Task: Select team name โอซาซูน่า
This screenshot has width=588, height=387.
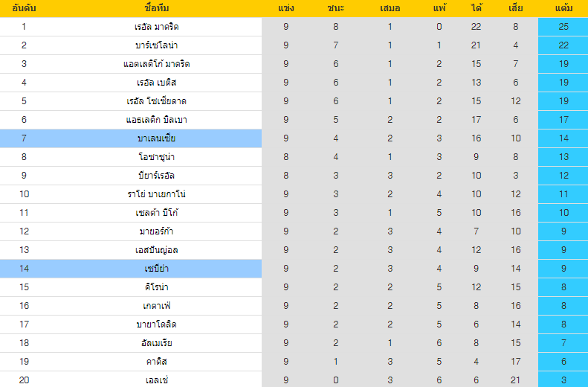Action: pos(157,157)
